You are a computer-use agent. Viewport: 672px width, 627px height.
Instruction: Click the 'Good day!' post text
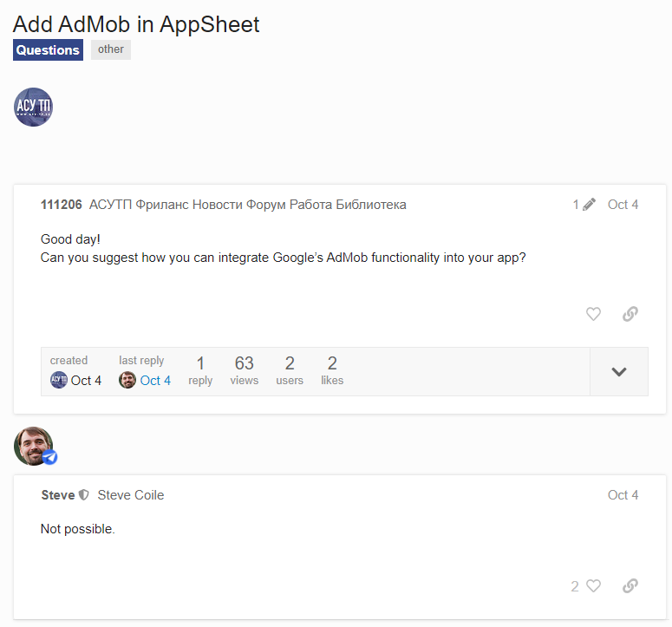pos(70,239)
